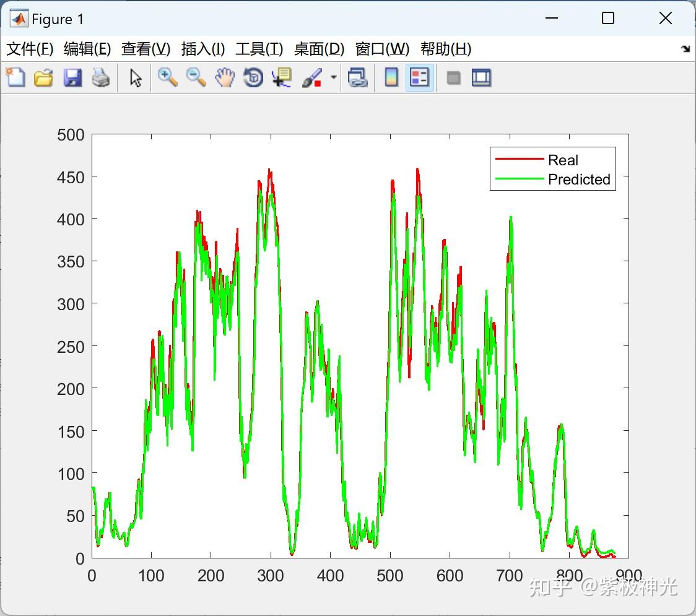Screen dimensions: 696x616
Task: Click the red Real line sample in legend
Action: [519, 160]
